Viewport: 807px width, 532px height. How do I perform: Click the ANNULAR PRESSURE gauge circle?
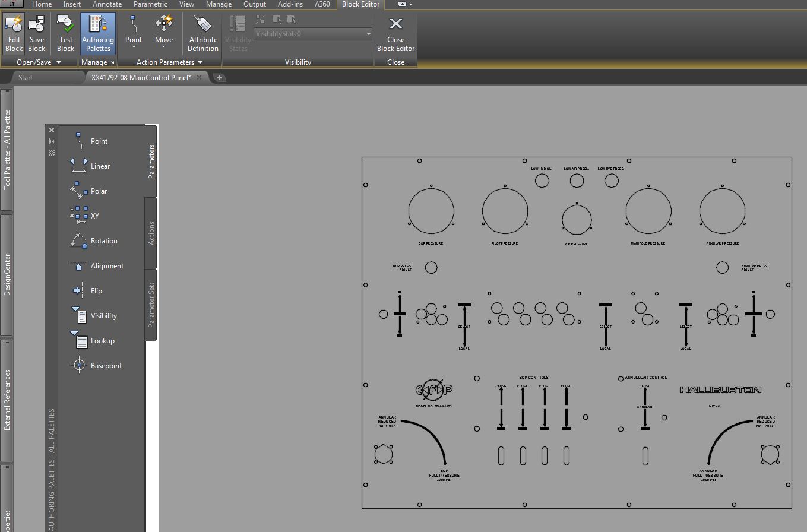coord(722,211)
